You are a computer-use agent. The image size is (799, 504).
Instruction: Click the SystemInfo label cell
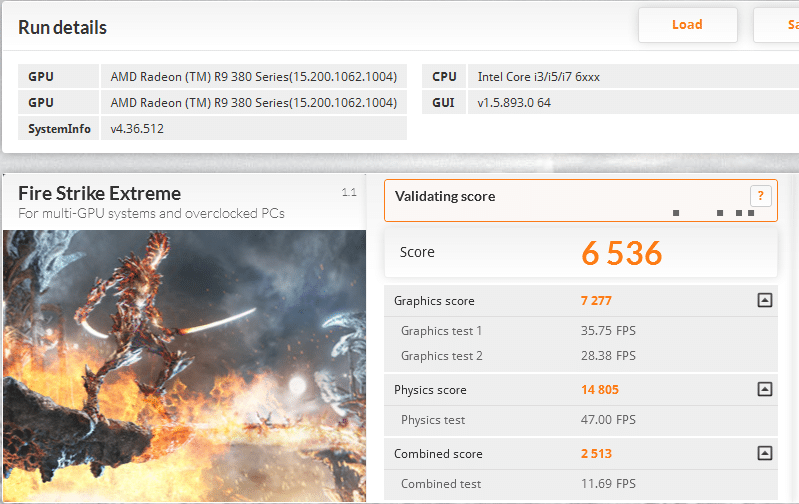[x=59, y=128]
